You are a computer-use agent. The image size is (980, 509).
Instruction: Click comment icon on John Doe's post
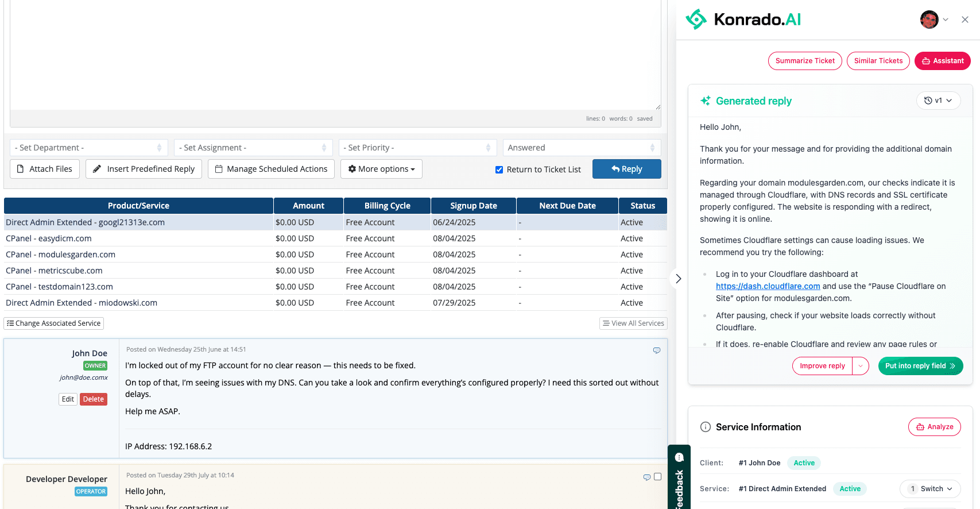[657, 350]
